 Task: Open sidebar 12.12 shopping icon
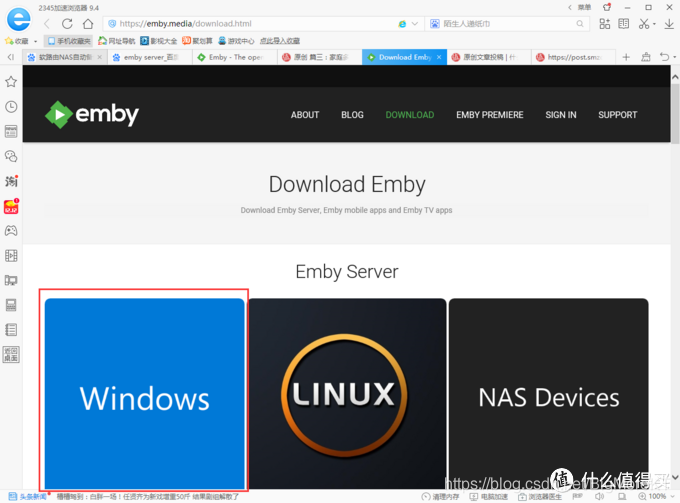pos(11,206)
